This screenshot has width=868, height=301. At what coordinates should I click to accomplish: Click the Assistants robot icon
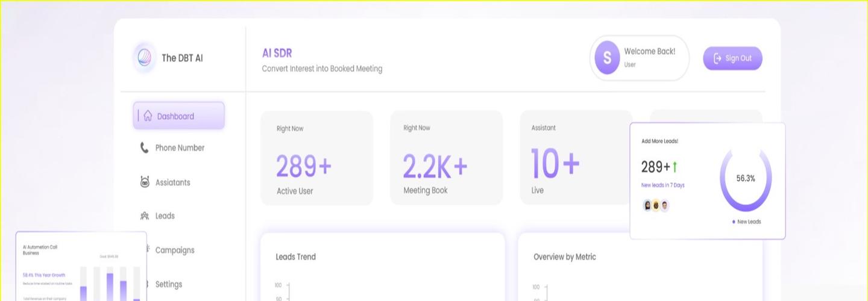(145, 182)
